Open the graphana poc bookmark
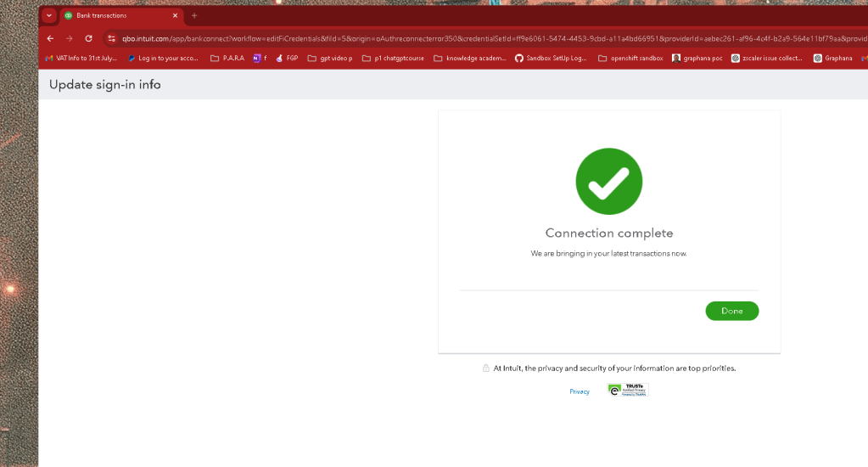Viewport: 868px width, 467px height. click(697, 59)
